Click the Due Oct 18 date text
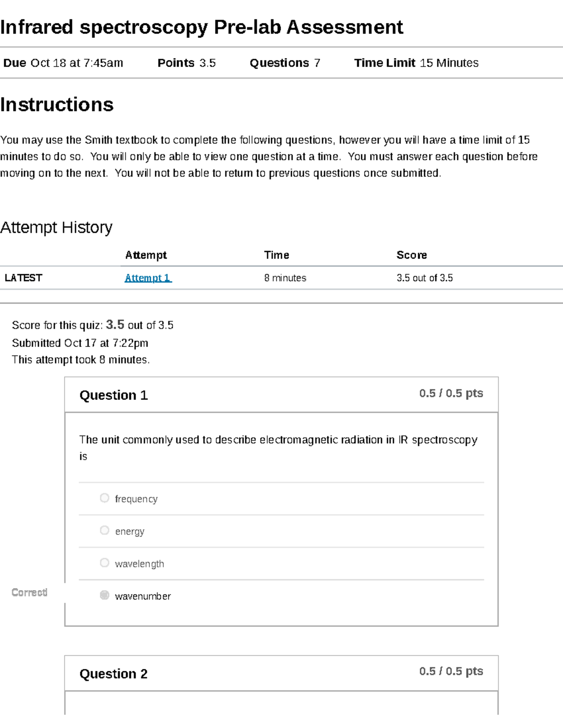563x728 pixels. pyautogui.click(x=63, y=63)
